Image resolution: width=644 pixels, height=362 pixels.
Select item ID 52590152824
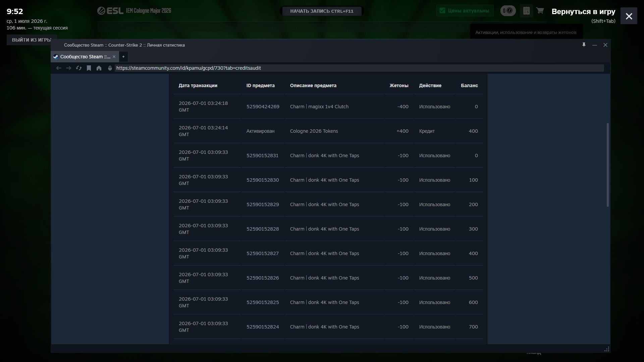point(263,327)
